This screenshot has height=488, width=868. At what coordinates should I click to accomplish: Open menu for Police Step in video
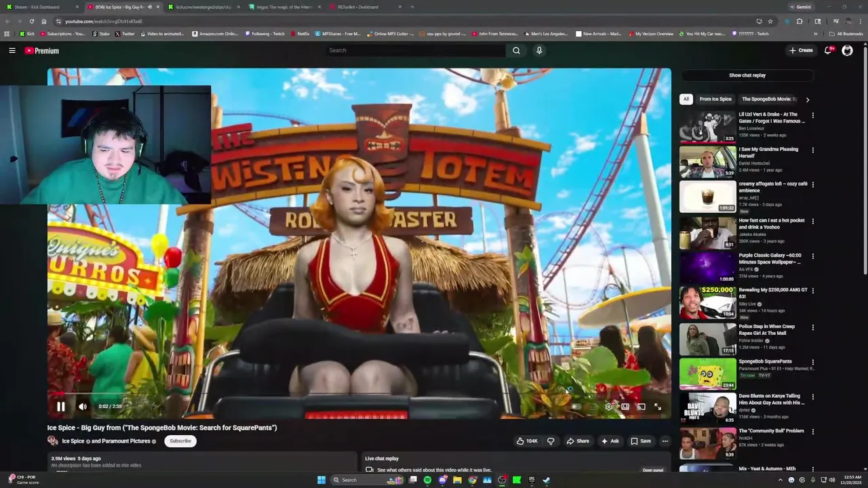click(x=812, y=327)
